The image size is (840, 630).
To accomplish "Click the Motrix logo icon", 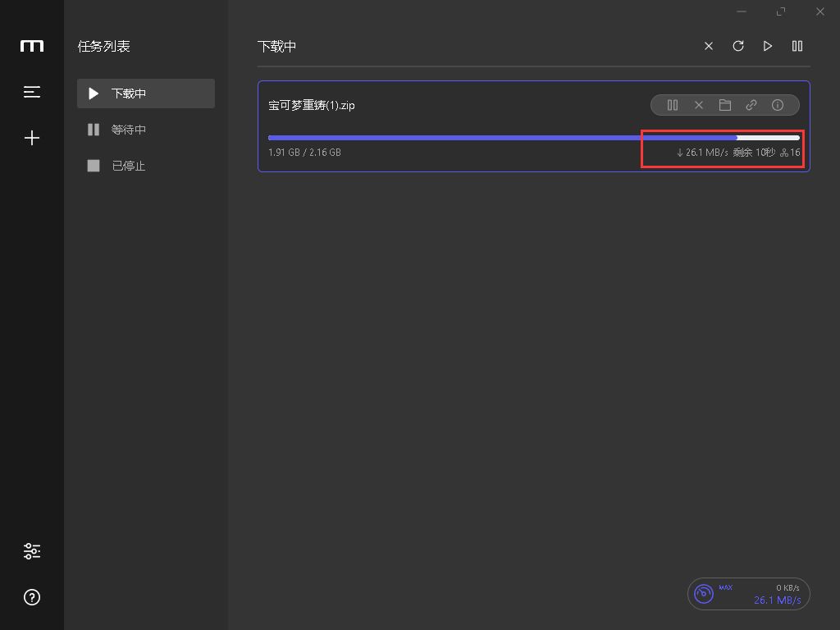I will [32, 46].
